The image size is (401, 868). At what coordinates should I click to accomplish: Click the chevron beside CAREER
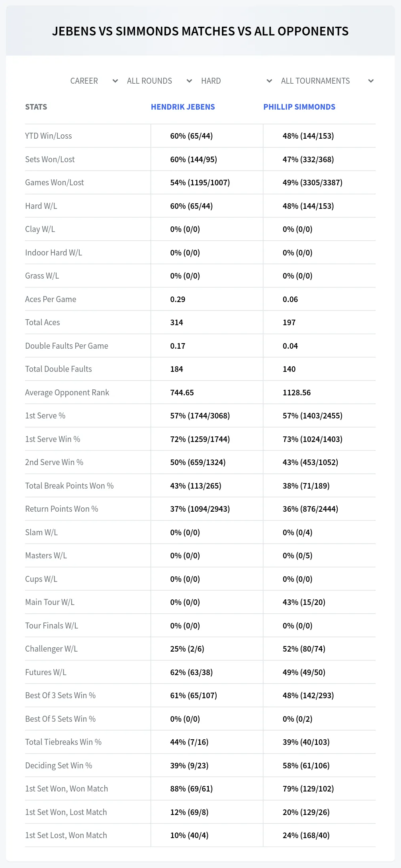(x=115, y=81)
